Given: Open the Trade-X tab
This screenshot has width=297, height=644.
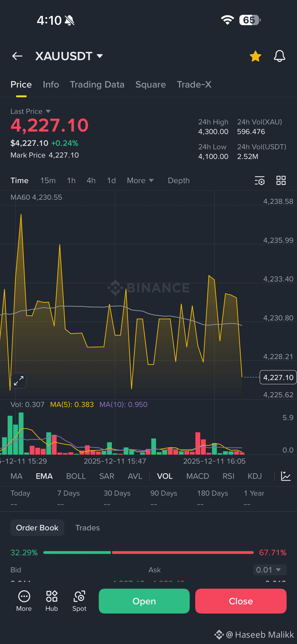Looking at the screenshot, I should (x=194, y=84).
